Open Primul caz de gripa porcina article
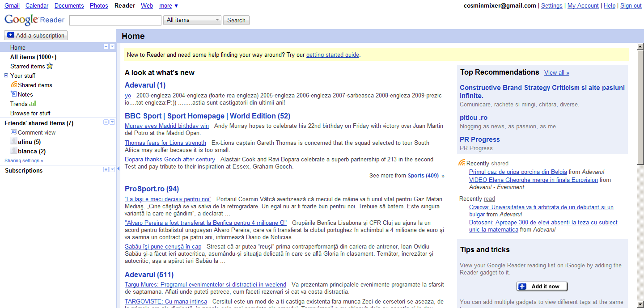Viewport: 644px width, 308px height. (x=518, y=172)
